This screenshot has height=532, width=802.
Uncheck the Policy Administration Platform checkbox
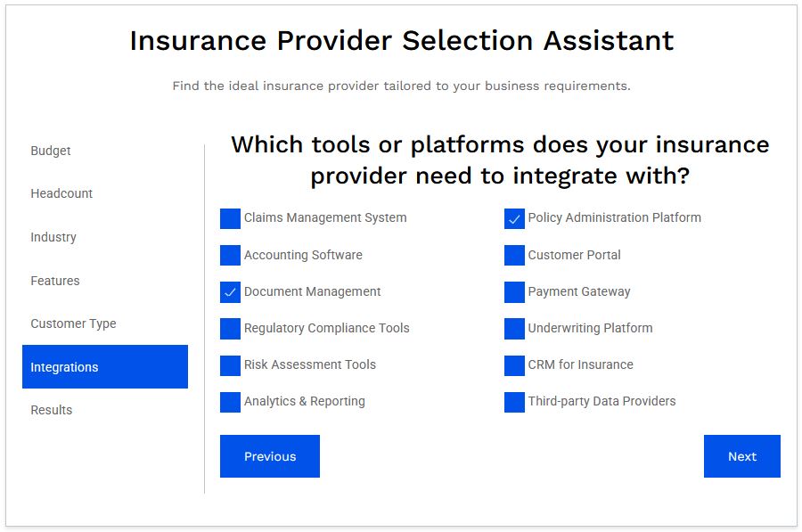pos(514,218)
